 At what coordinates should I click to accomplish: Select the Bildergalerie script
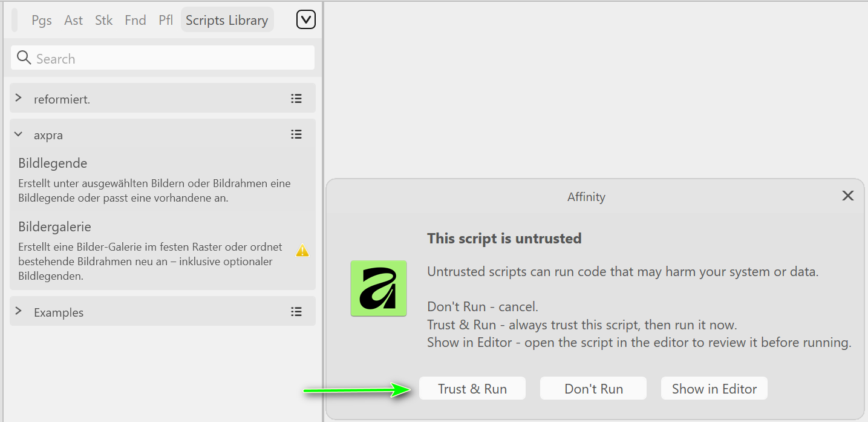(x=163, y=251)
